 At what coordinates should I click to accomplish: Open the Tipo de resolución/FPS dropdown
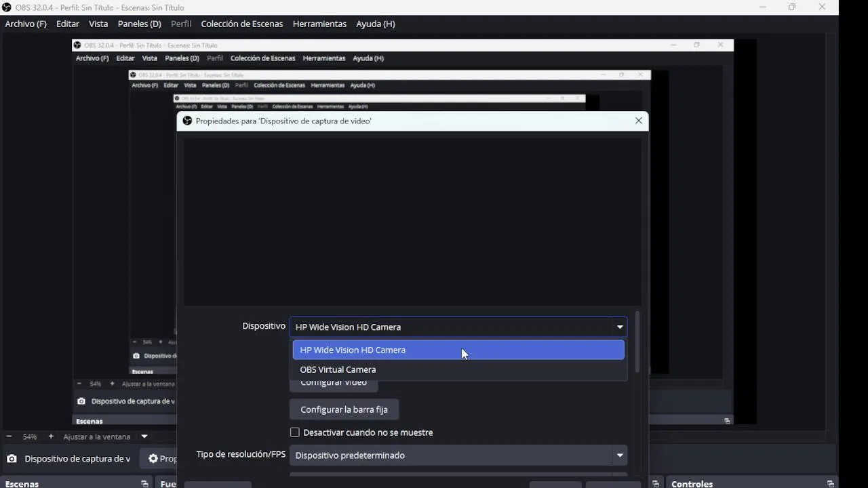point(458,455)
